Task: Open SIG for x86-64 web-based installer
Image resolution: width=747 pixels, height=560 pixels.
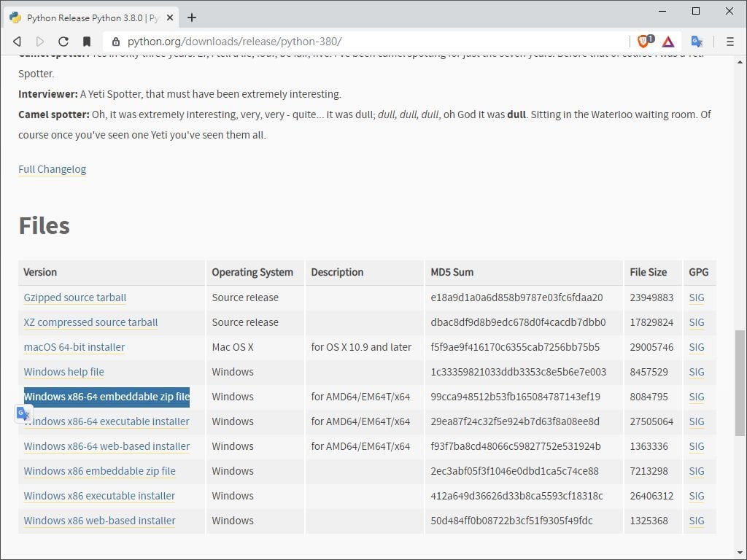Action: tap(697, 446)
